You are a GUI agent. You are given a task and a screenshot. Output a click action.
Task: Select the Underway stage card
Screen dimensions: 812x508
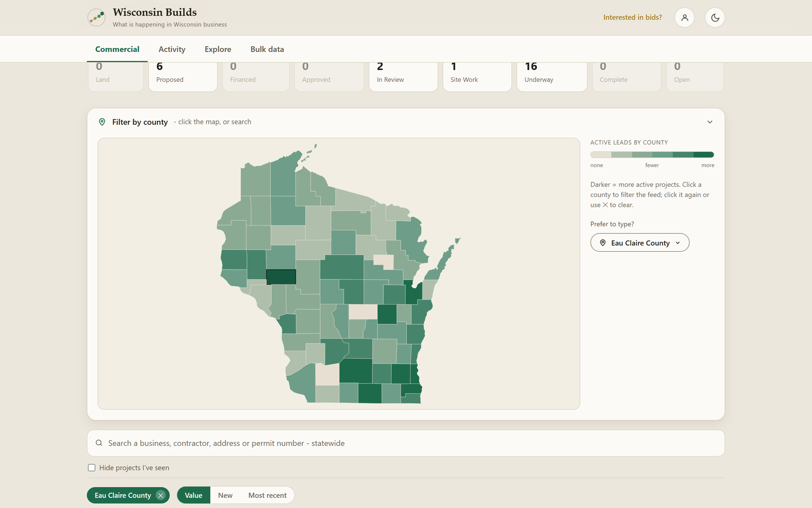tap(551, 76)
